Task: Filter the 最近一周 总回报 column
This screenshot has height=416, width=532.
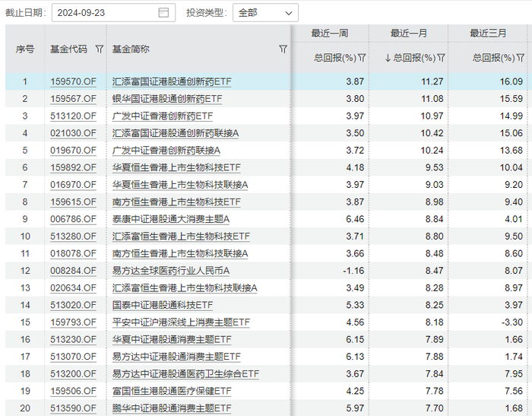Action: click(362, 58)
